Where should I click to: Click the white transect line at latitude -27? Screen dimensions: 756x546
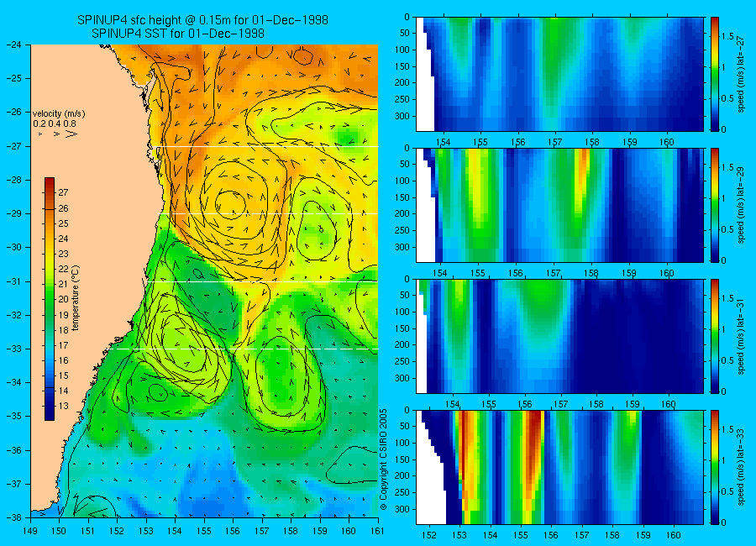267,146
